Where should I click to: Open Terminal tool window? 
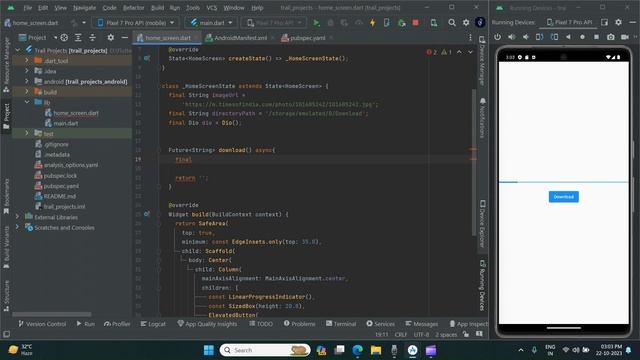pyautogui.click(x=341, y=324)
